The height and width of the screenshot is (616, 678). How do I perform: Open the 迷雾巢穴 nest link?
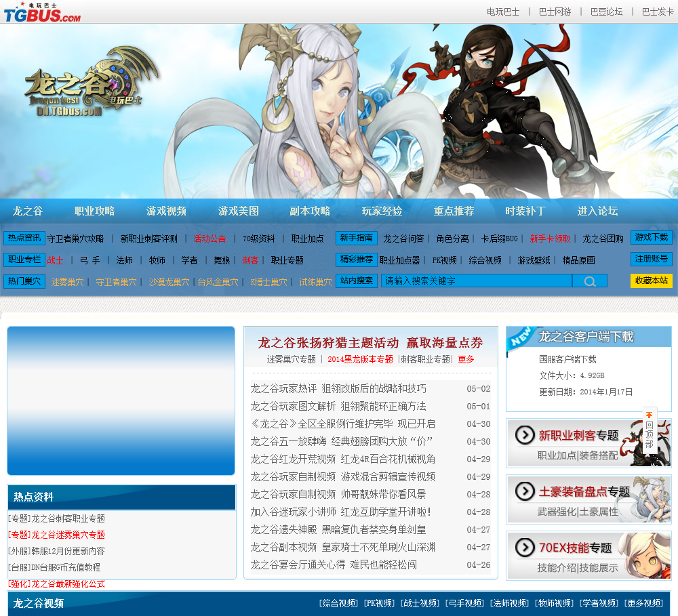(x=67, y=282)
